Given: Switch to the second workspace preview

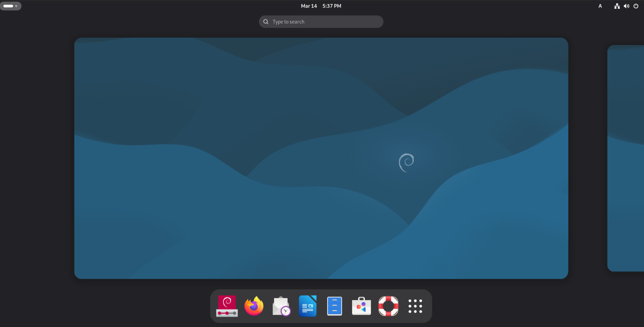Looking at the screenshot, I should [x=625, y=158].
